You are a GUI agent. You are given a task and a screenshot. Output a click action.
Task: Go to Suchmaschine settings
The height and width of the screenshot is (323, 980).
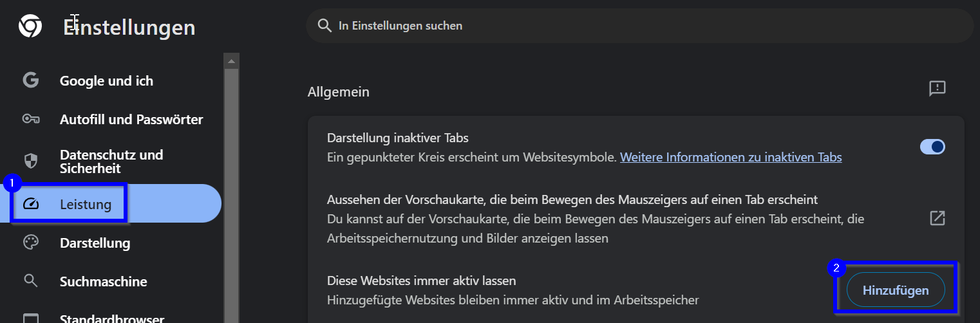103,282
